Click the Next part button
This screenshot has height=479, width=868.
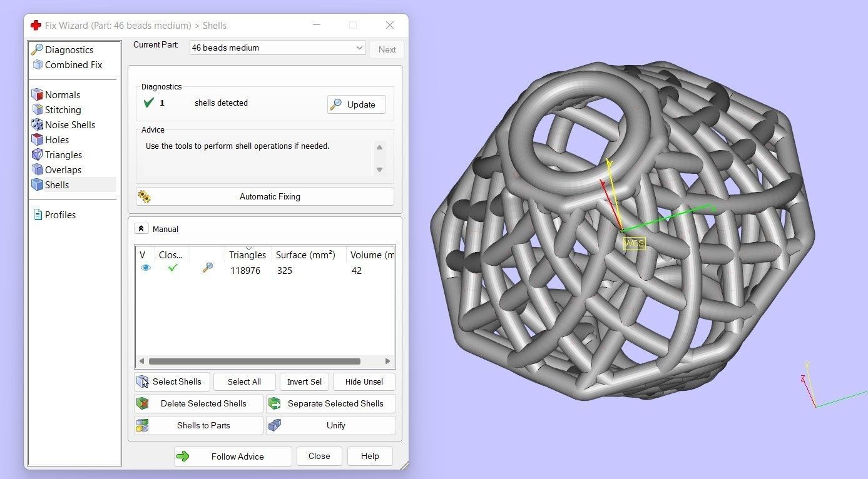coord(387,50)
